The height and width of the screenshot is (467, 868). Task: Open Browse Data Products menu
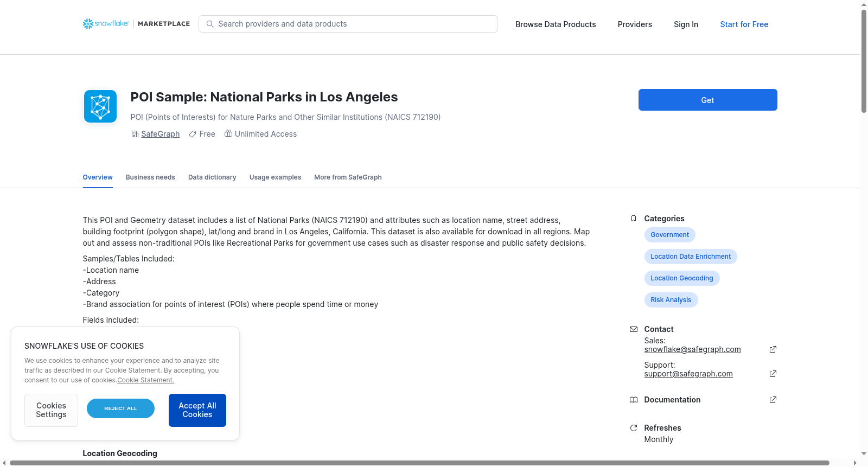pos(556,24)
